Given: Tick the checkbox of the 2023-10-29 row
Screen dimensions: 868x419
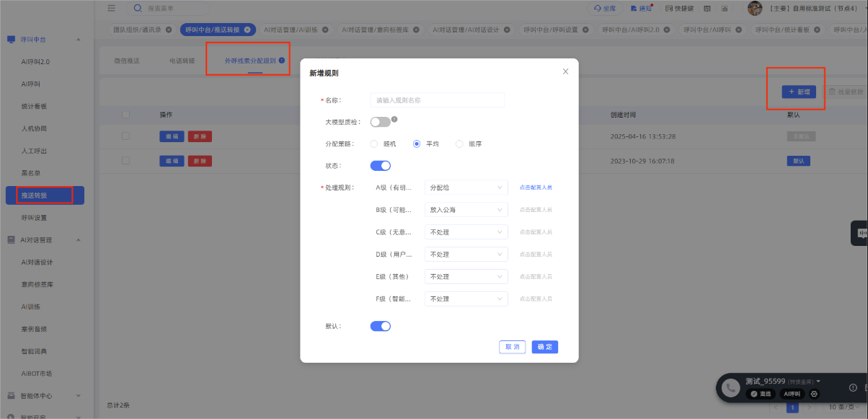Looking at the screenshot, I should point(126,161).
